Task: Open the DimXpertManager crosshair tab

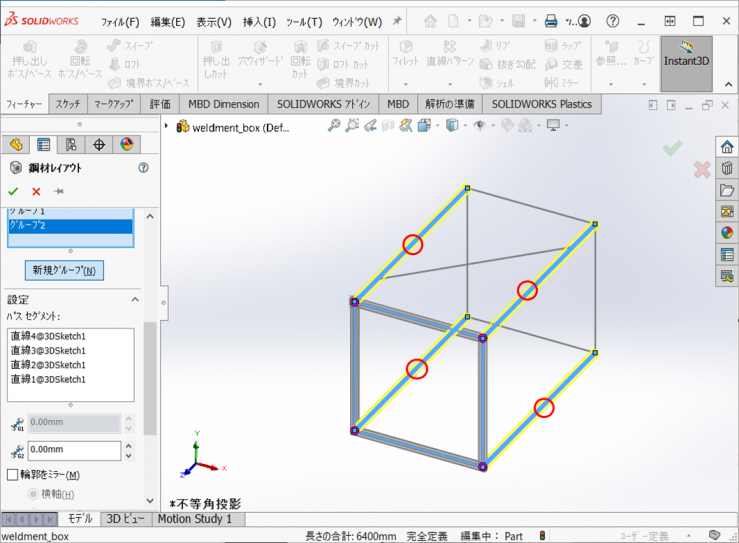Action: [x=99, y=145]
